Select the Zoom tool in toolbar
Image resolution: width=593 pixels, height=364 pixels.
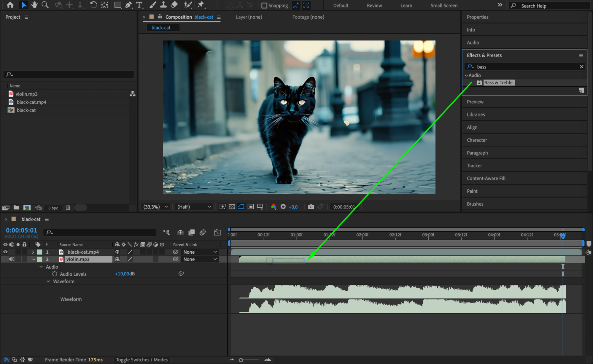click(45, 5)
